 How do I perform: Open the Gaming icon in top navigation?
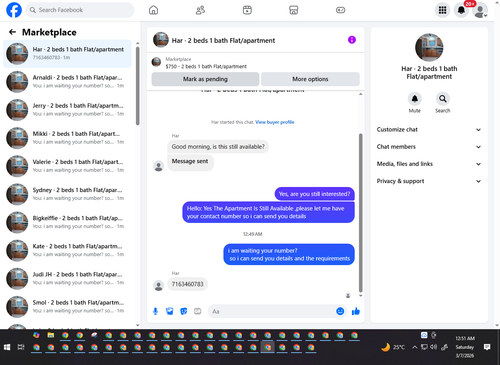[340, 10]
